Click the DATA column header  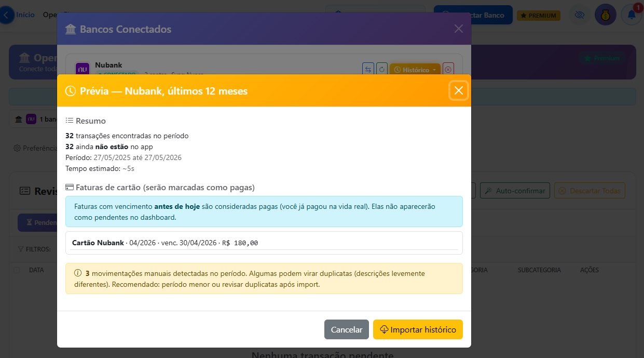click(x=36, y=270)
